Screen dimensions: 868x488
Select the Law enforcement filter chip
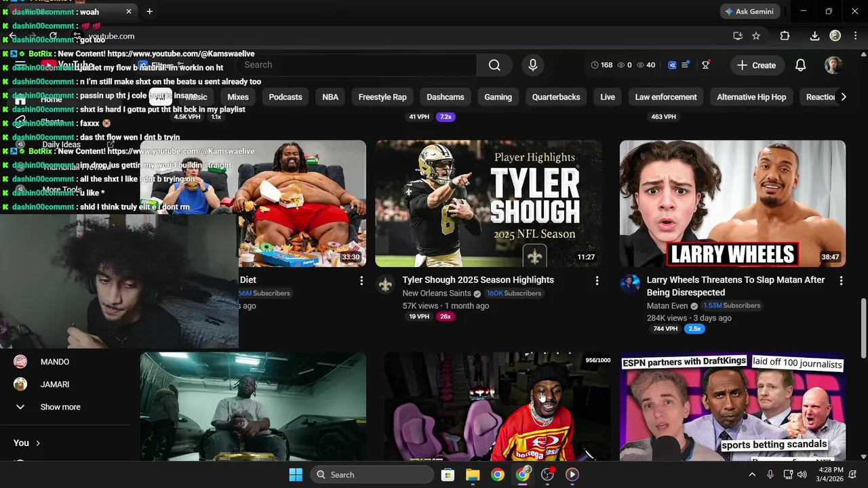(666, 97)
